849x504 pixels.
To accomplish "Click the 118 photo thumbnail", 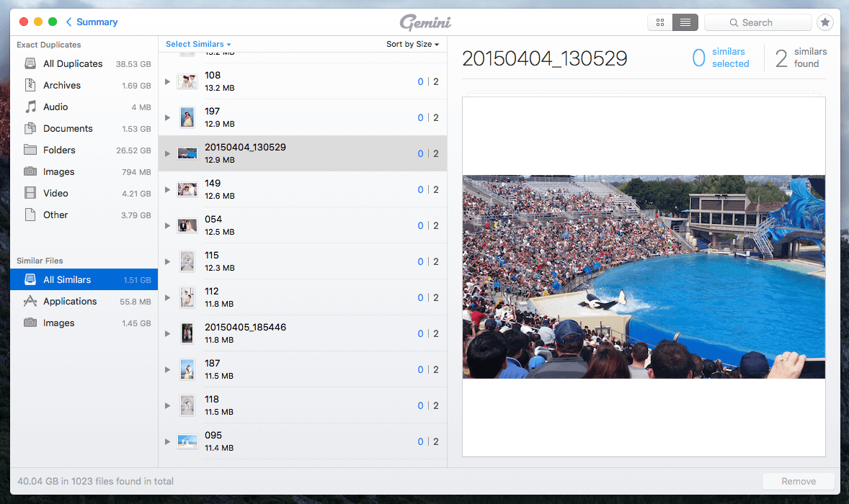I will click(187, 405).
